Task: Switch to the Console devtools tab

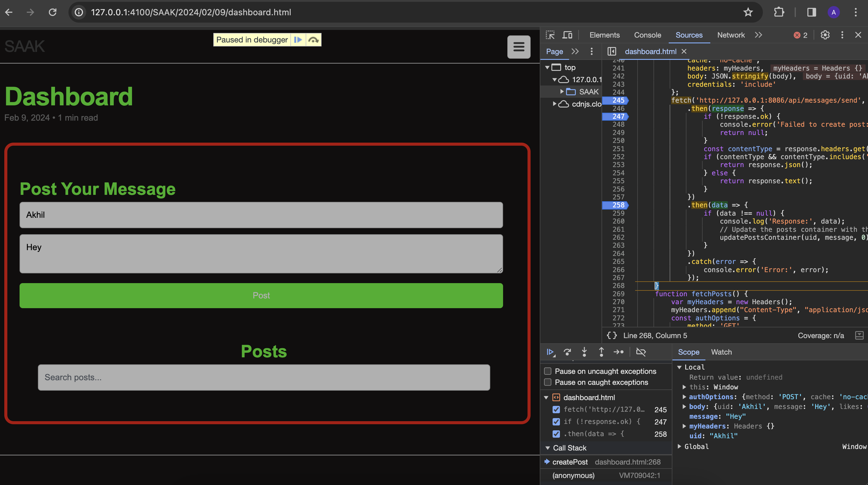Action: [647, 35]
